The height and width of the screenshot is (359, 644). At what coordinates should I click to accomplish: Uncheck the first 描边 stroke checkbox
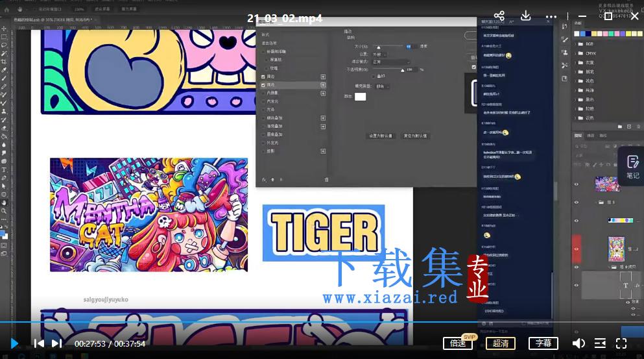263,77
